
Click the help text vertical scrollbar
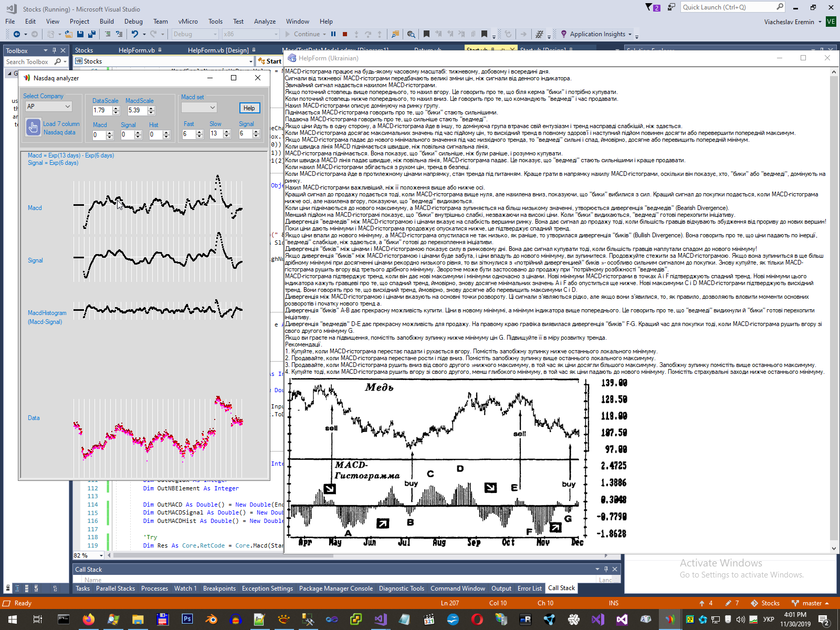click(834, 310)
